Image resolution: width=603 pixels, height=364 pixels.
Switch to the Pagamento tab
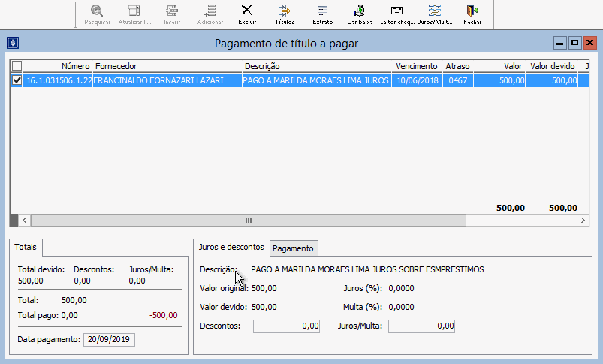(294, 248)
